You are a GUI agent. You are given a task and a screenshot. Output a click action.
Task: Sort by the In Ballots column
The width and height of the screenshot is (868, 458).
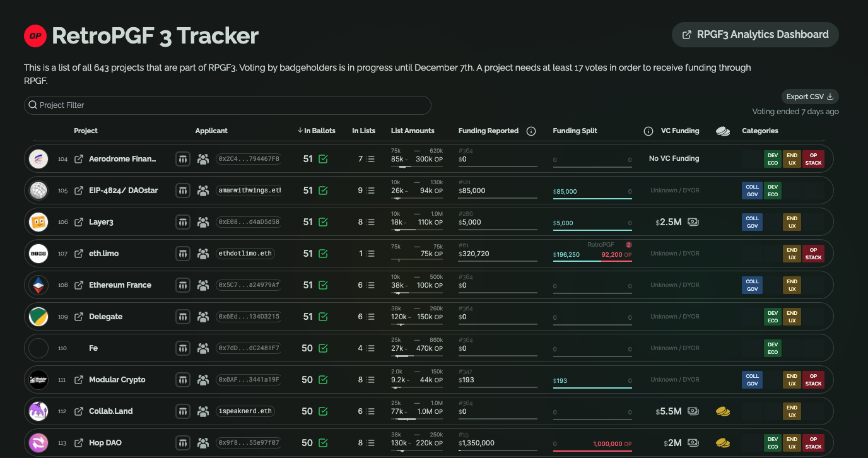pos(316,131)
